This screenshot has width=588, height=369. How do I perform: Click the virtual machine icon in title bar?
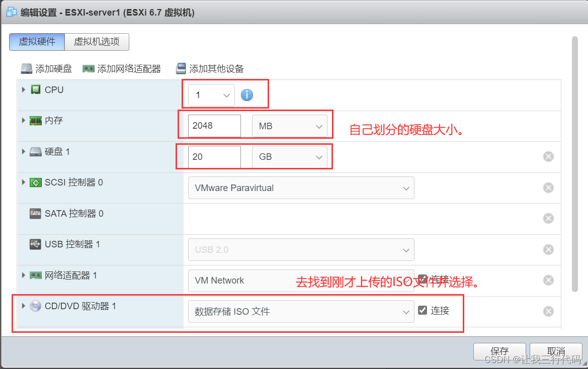coord(12,12)
